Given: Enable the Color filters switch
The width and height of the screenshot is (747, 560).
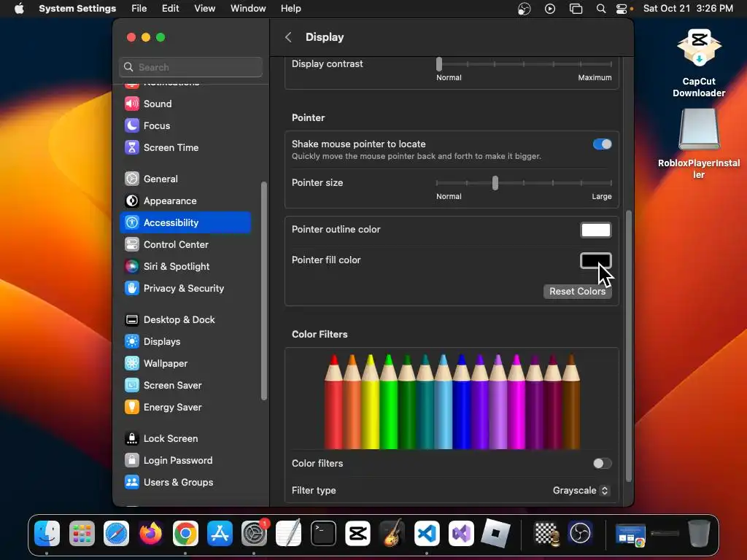Looking at the screenshot, I should click(602, 463).
